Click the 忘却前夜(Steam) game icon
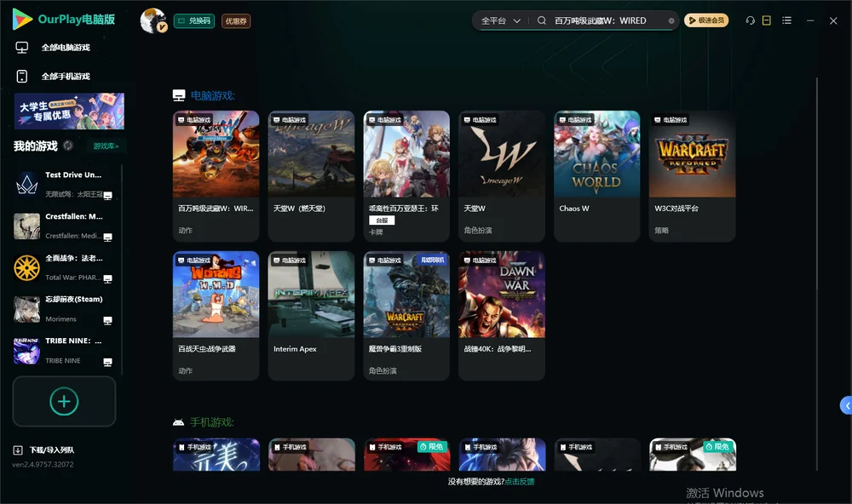 tap(26, 310)
